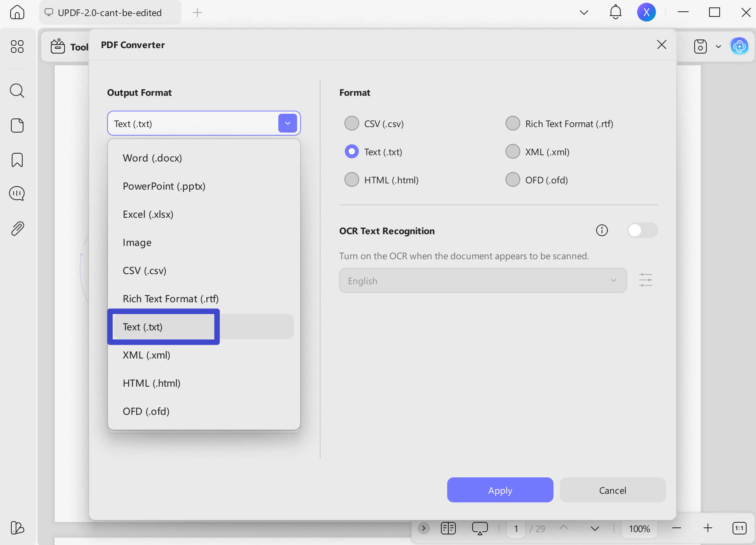Expand the bottom toolbar round arrow
Image resolution: width=756 pixels, height=545 pixels.
[x=423, y=528]
